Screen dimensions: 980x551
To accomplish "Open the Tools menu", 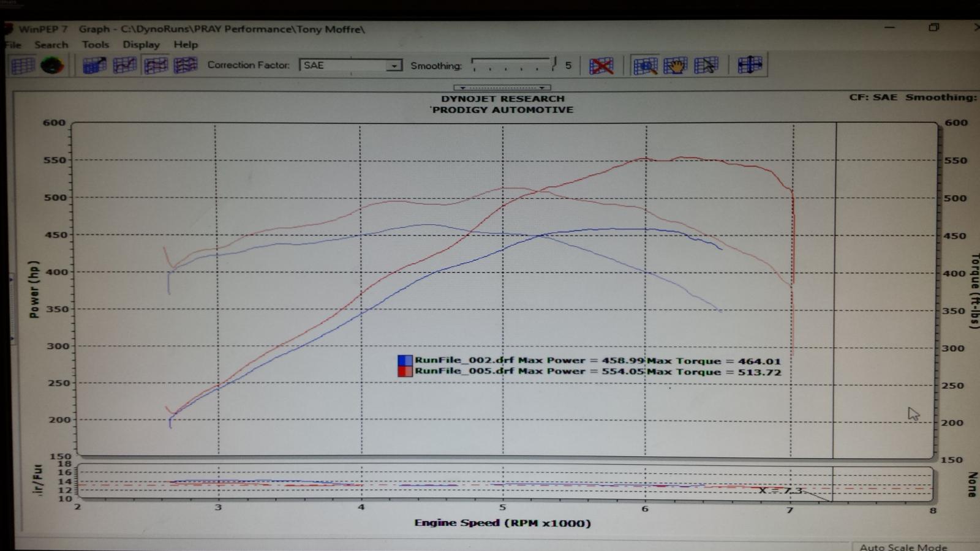I will [96, 45].
